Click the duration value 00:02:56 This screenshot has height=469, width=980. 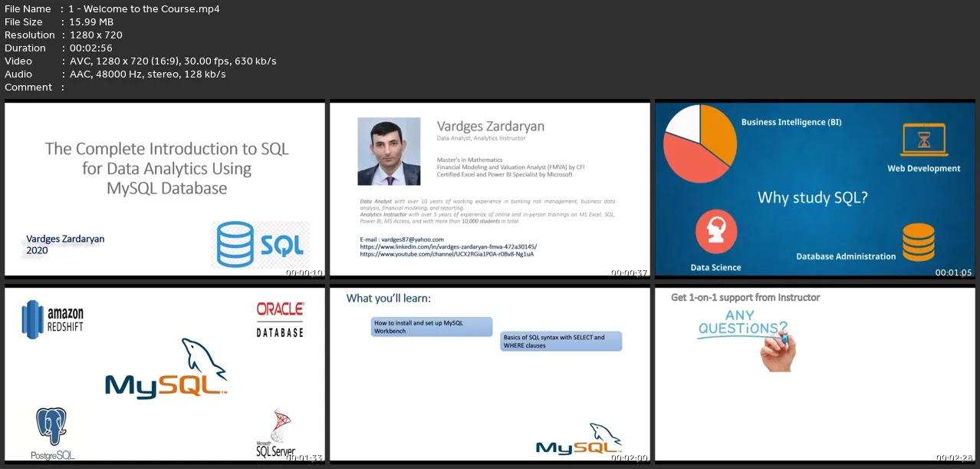tap(92, 48)
